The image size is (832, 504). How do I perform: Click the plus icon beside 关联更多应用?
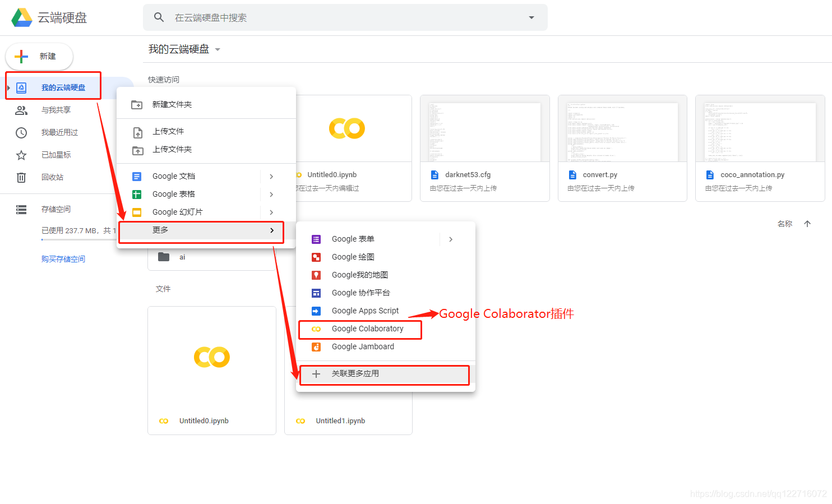(x=316, y=374)
